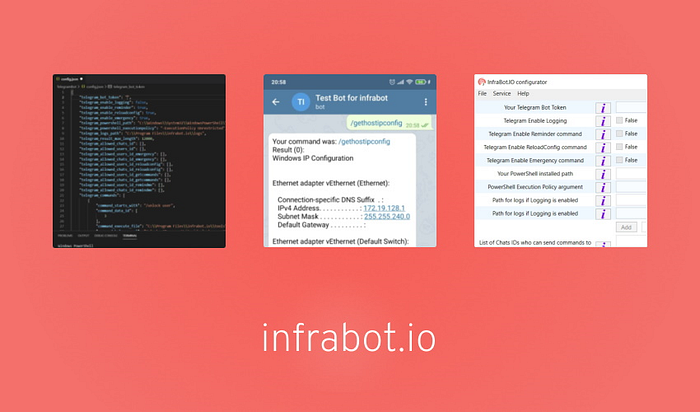Tap the Test Bot for infrabot title
Image resolution: width=700 pixels, height=412 pixels.
click(351, 98)
